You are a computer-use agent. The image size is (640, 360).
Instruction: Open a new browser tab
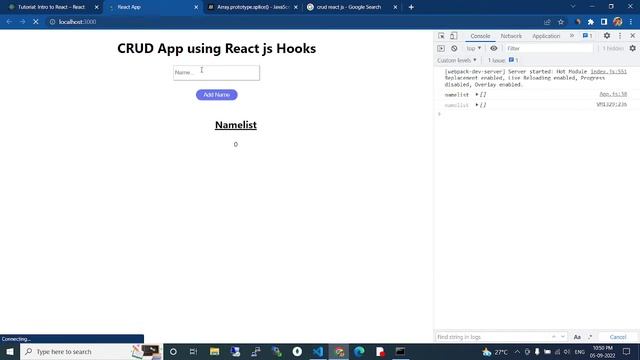tap(411, 7)
